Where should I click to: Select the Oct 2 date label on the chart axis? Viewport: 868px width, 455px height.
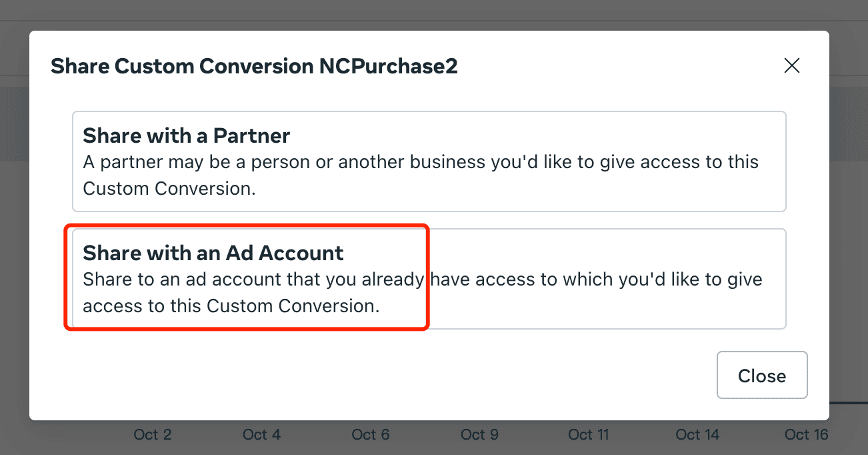pyautogui.click(x=153, y=435)
